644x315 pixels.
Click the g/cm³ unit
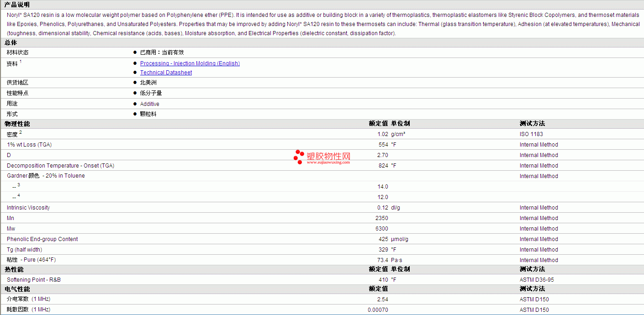[398, 134]
